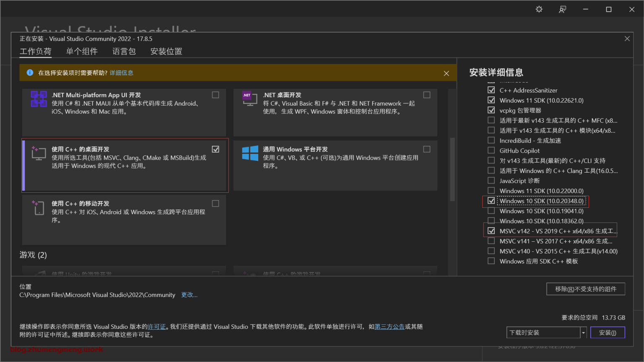
Task: Uncheck vcpkg 包管理器 component
Action: coord(491,110)
